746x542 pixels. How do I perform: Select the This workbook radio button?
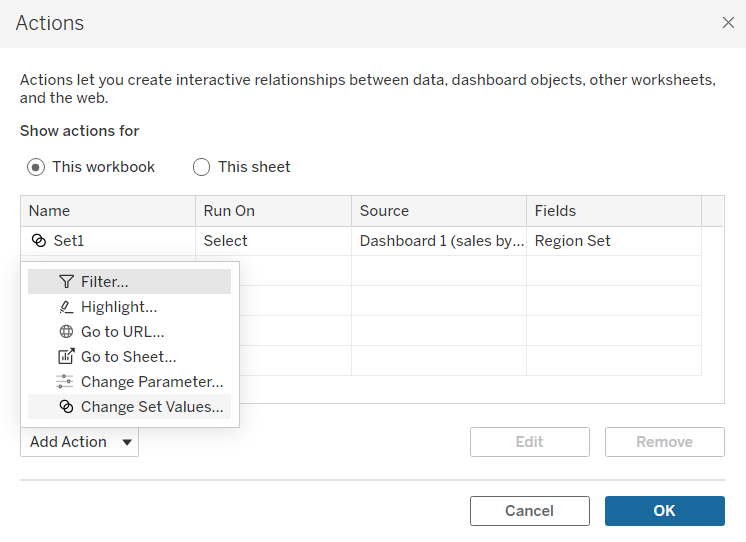tap(37, 167)
